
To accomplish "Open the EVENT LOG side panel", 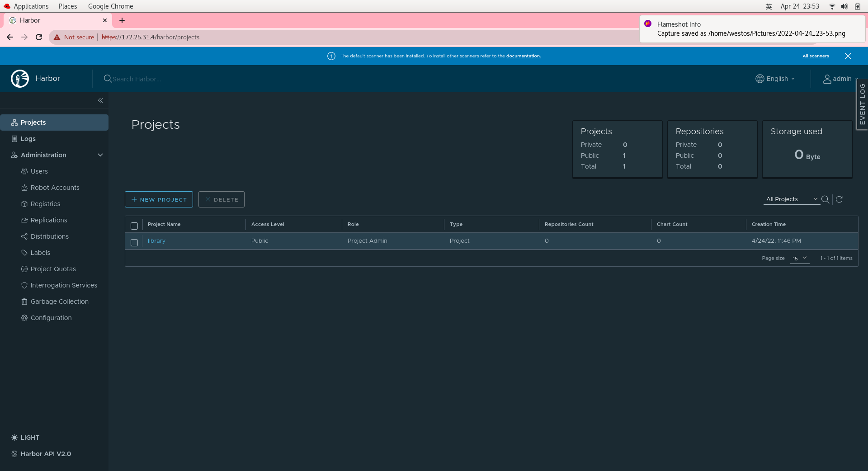I will tap(863, 104).
